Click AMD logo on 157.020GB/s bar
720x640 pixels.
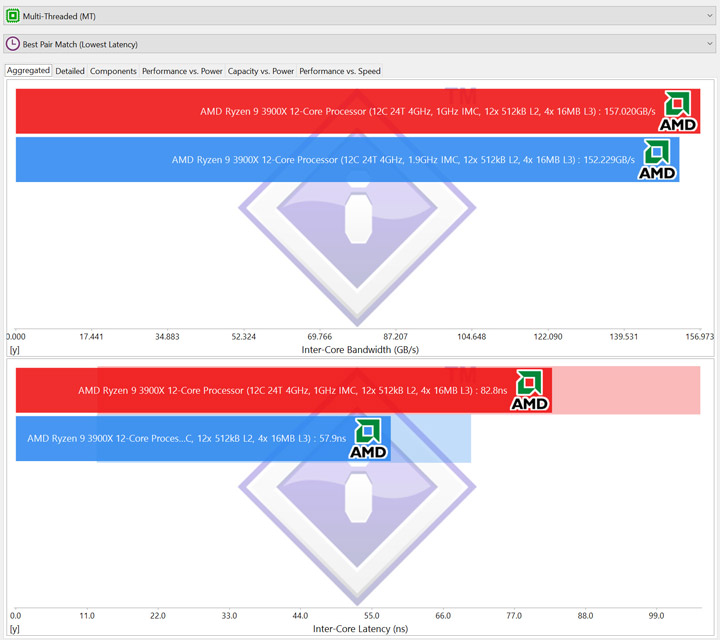[678, 111]
